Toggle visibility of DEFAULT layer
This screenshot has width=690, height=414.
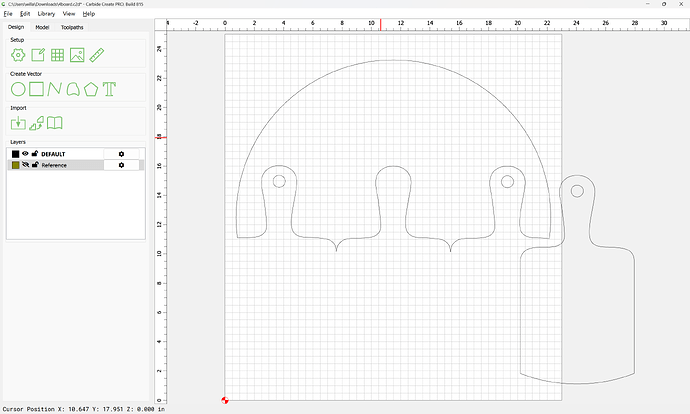click(25, 154)
